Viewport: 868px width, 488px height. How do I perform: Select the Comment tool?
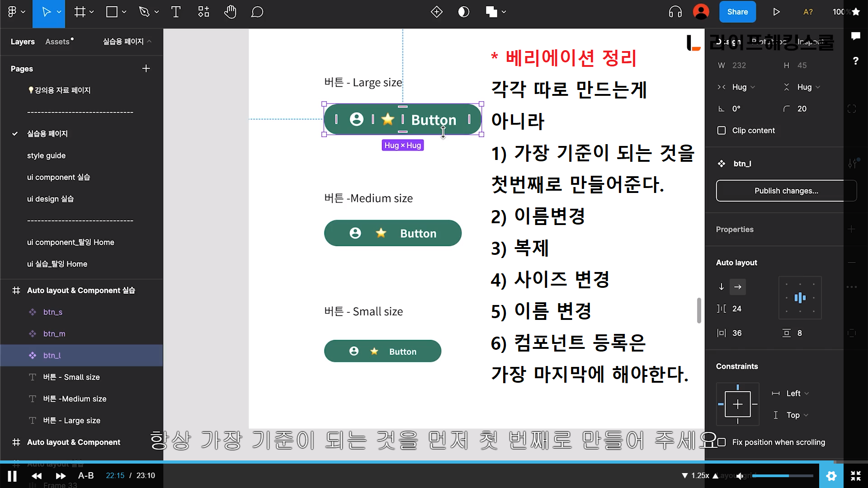point(257,12)
